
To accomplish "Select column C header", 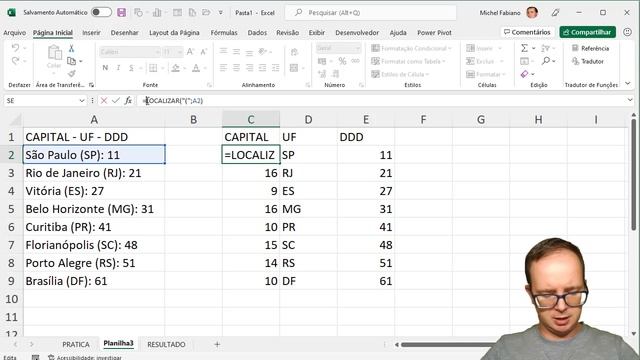I will (251, 120).
